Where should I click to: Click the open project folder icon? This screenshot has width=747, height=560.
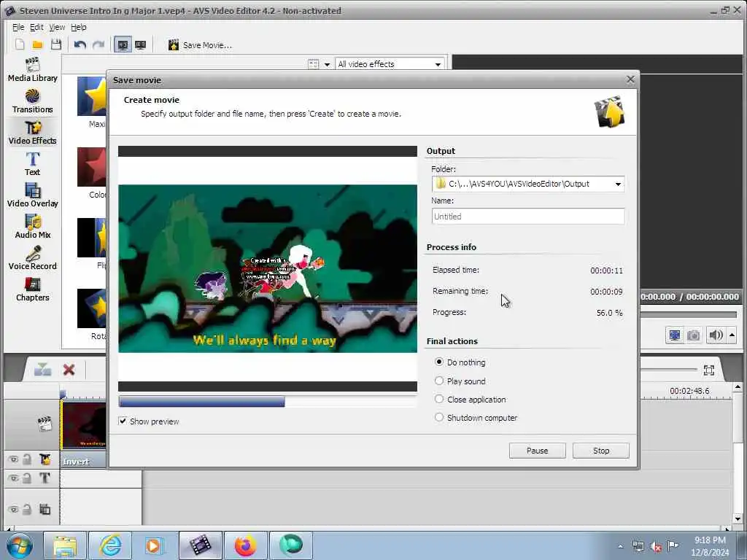(38, 44)
